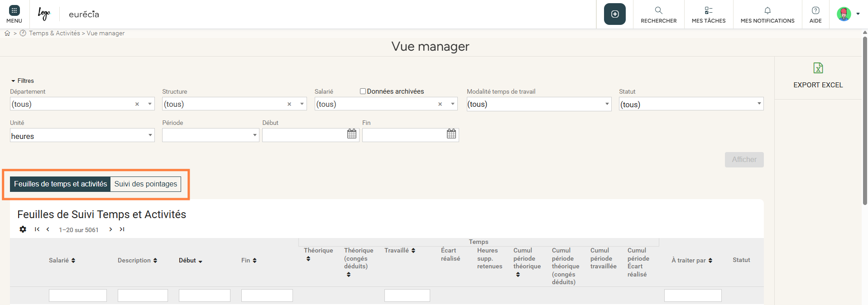The image size is (868, 305).
Task: Click the Salarié column filter input
Action: coord(77,295)
